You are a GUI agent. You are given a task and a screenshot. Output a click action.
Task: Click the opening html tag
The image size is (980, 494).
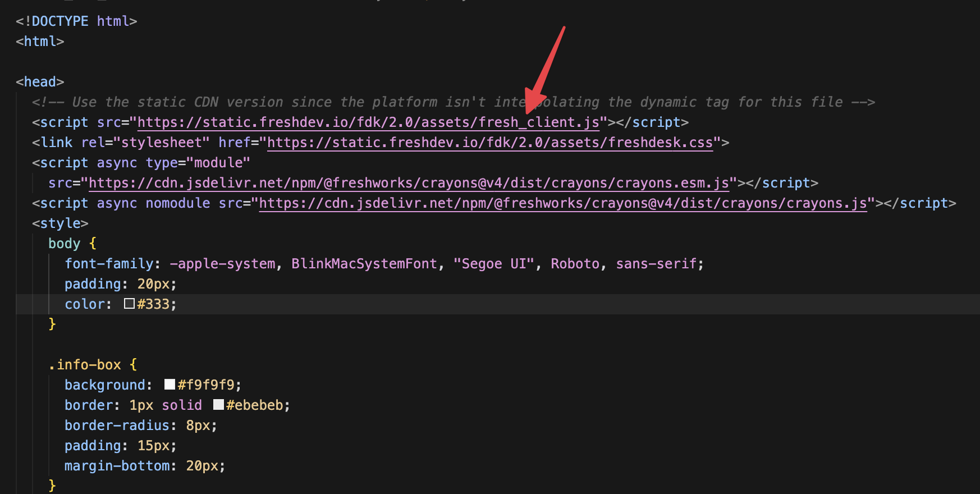(x=40, y=42)
